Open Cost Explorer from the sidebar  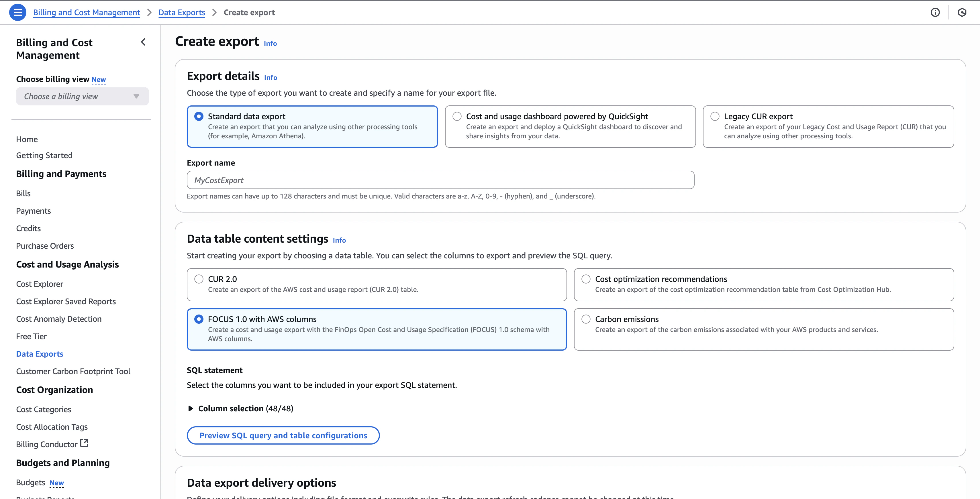(40, 284)
